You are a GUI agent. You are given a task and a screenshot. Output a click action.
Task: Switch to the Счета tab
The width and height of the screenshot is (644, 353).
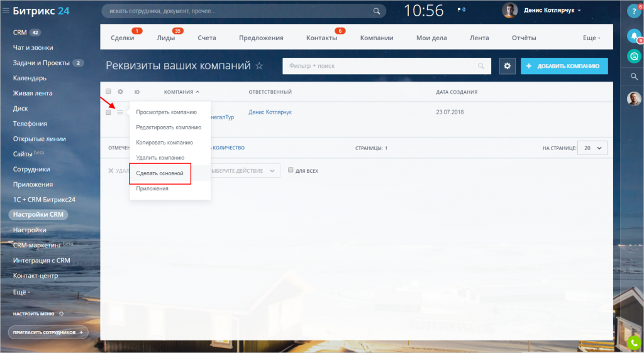pos(206,38)
